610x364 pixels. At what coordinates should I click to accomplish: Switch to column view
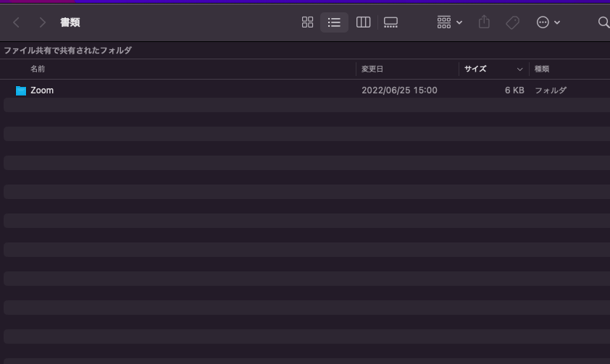pos(363,22)
